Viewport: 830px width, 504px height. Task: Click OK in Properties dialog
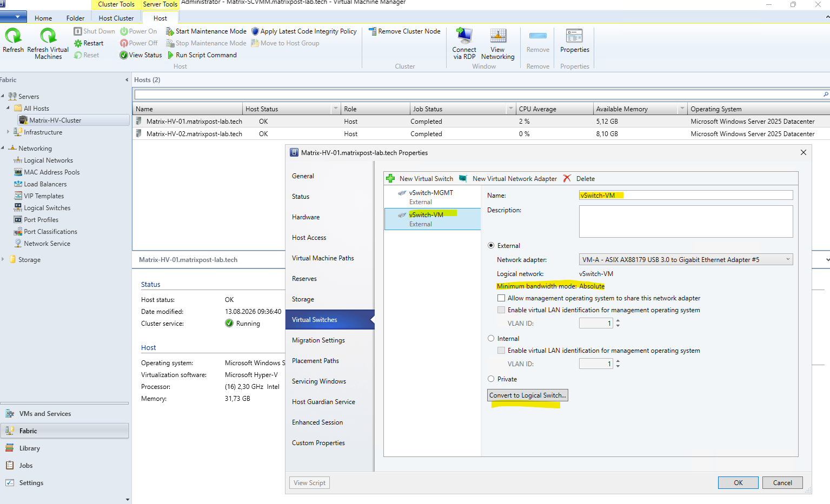point(738,483)
